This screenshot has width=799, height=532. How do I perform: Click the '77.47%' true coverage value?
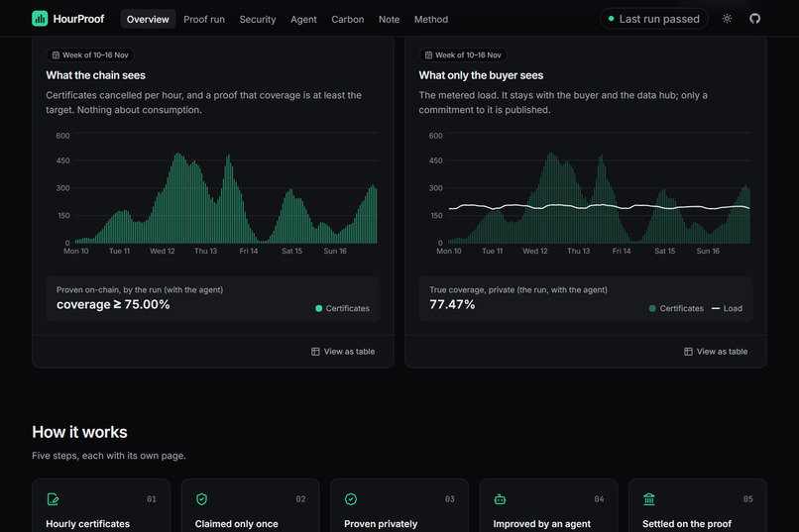pos(452,304)
